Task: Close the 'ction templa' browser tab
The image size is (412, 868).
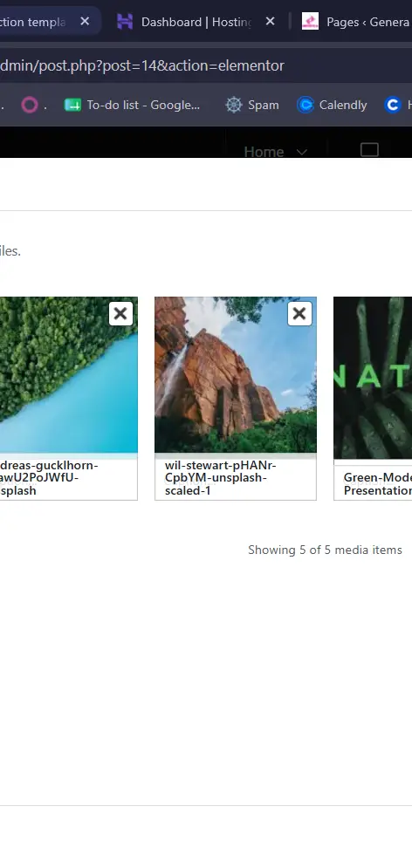Action: coord(85,22)
